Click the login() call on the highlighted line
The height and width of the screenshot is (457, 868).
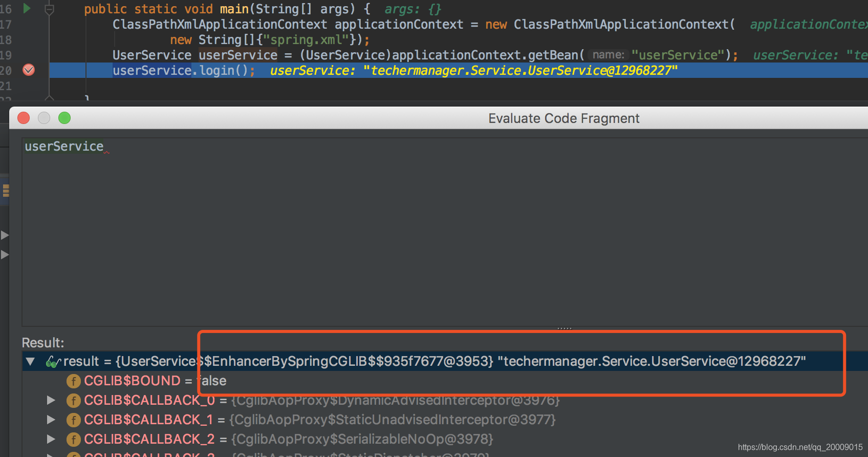coord(224,71)
